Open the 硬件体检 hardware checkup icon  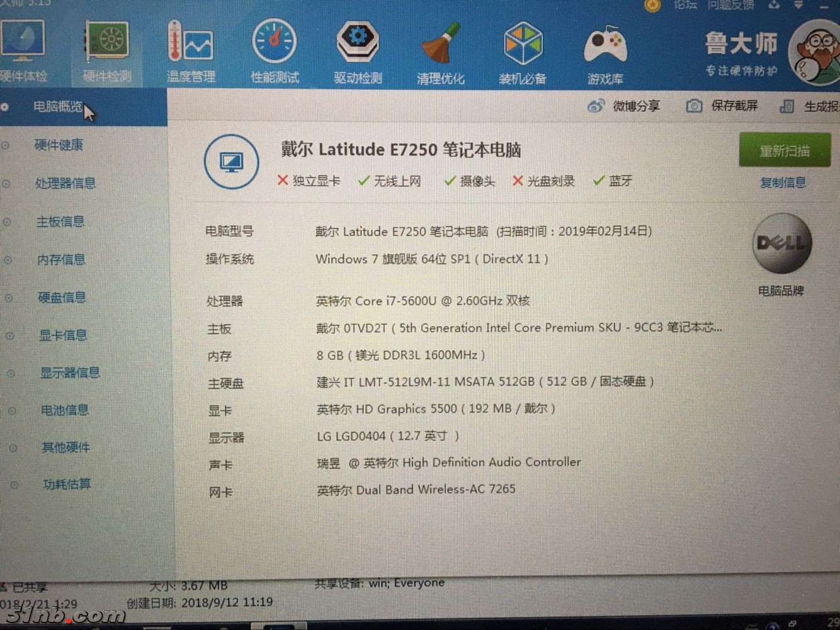click(x=23, y=44)
